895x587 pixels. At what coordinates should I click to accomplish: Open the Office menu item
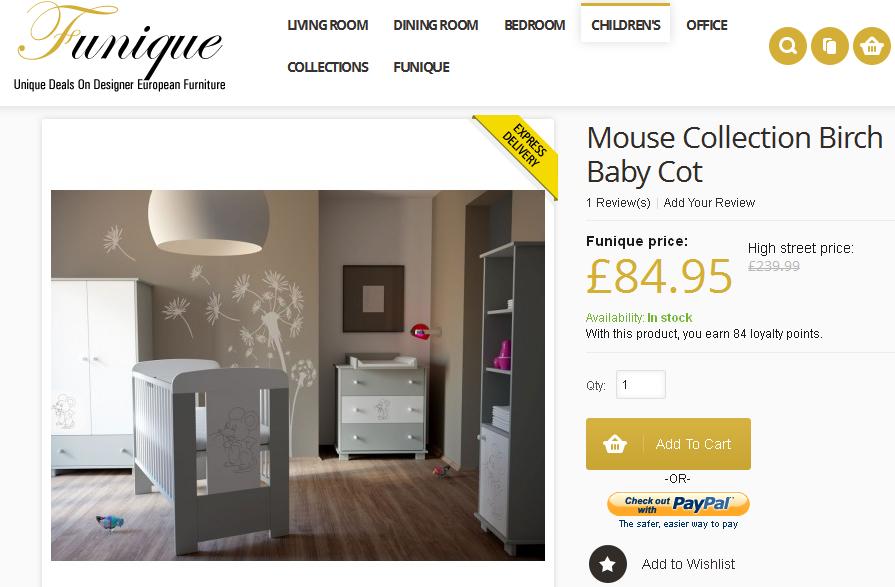[707, 25]
